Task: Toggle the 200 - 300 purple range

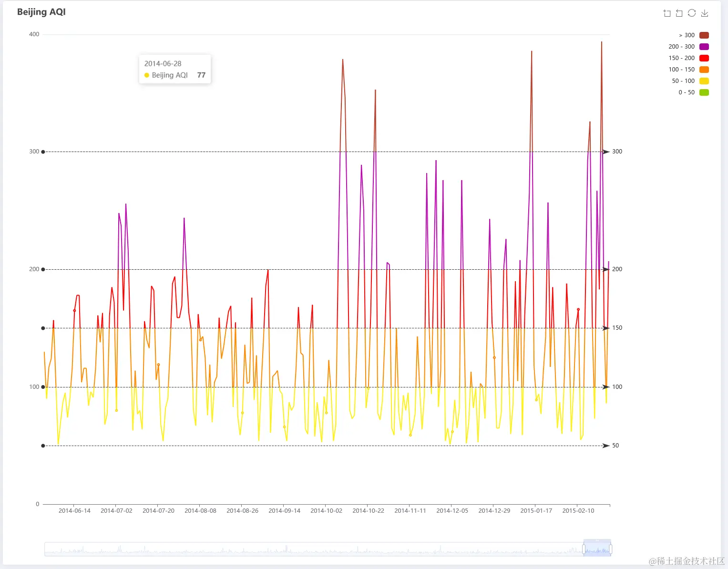Action: [x=688, y=47]
